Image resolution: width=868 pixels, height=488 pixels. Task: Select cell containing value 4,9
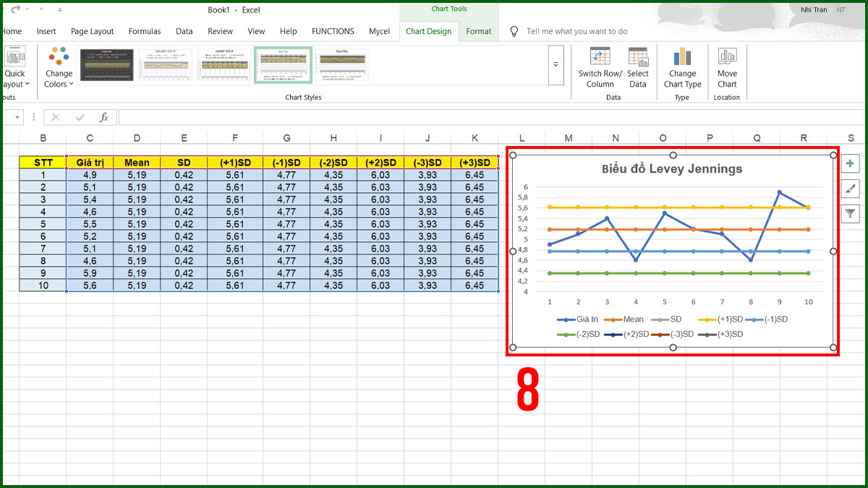(90, 174)
